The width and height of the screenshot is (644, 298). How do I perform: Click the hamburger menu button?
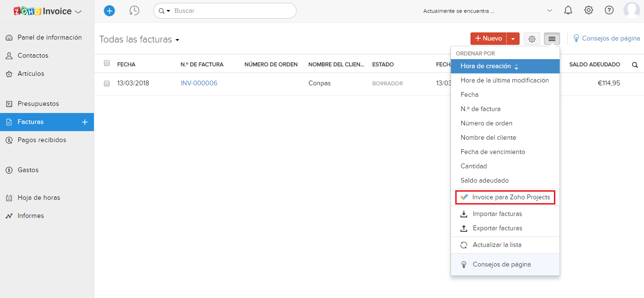552,39
